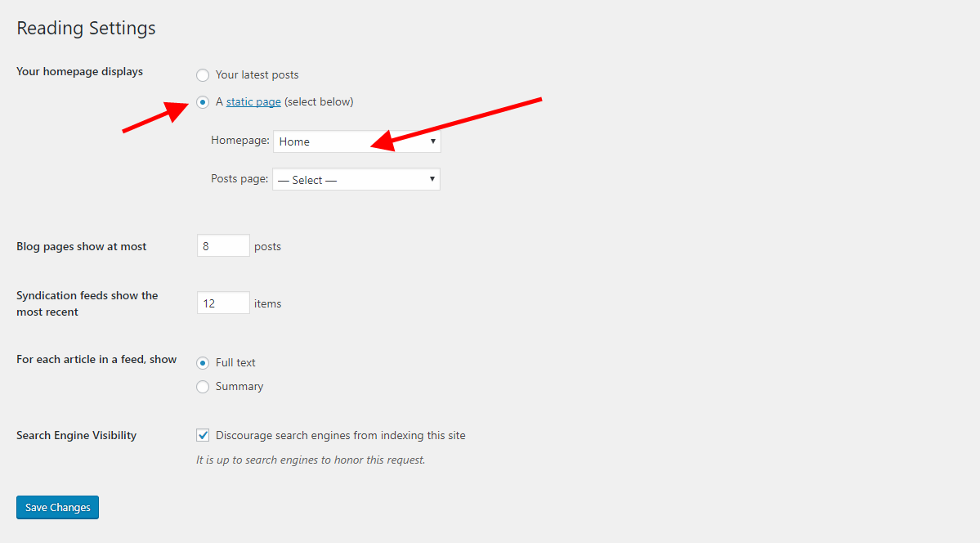980x543 pixels.
Task: Click the "Search Engine Visibility" row label
Action: (76, 436)
